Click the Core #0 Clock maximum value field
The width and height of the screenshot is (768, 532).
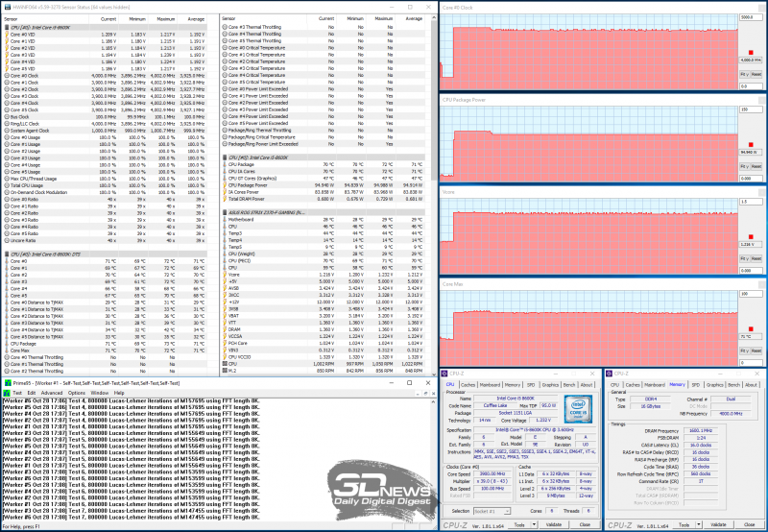click(x=750, y=17)
